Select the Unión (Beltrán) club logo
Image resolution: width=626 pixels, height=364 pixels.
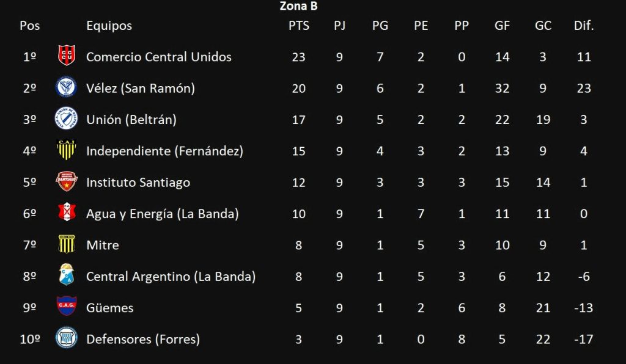66,118
